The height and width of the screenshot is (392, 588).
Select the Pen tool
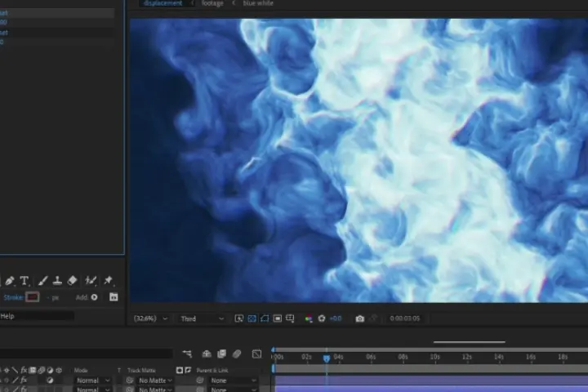[9, 281]
